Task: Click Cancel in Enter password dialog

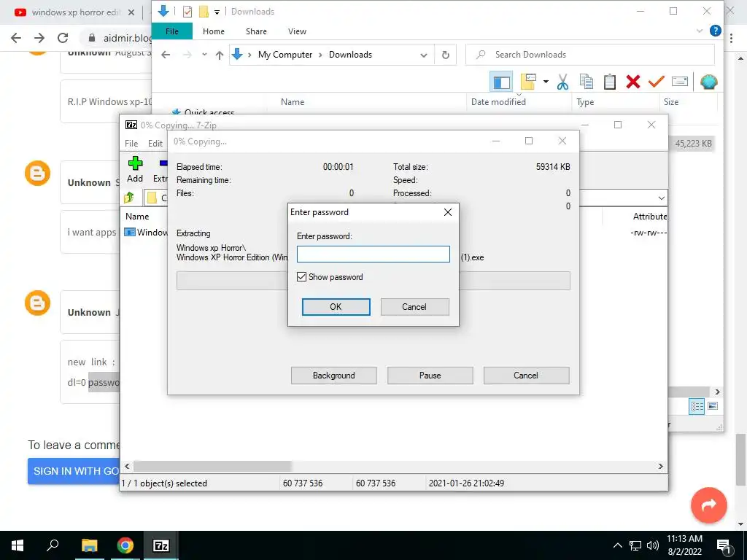Action: coord(414,307)
